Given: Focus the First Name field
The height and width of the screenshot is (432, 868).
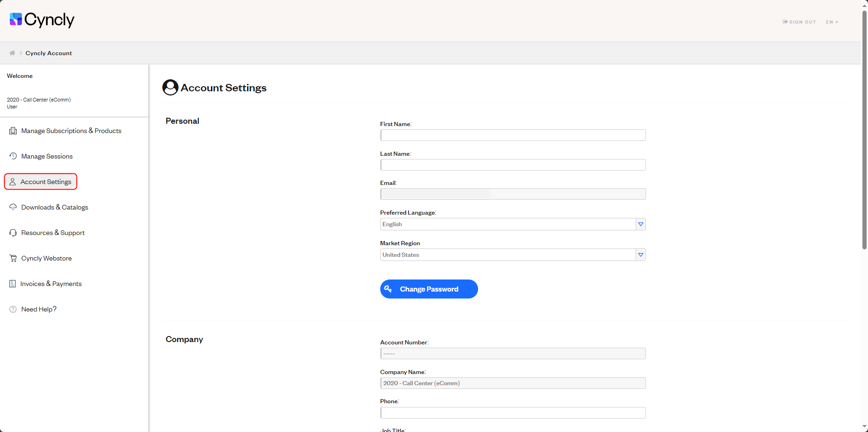Looking at the screenshot, I should pyautogui.click(x=513, y=135).
